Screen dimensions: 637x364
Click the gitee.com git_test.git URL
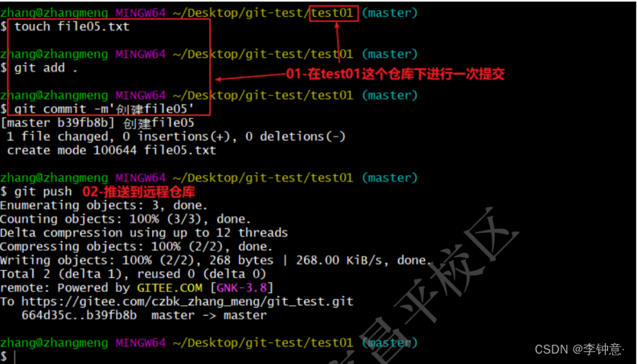tap(187, 301)
